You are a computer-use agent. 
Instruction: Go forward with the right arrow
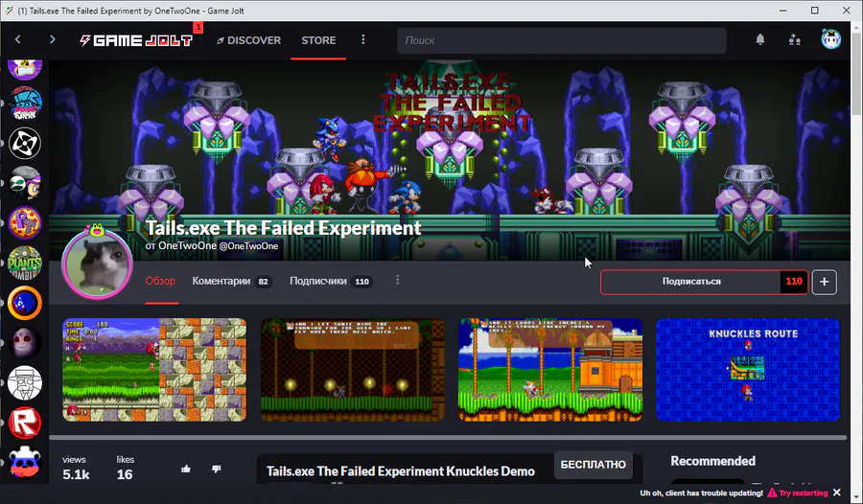pyautogui.click(x=53, y=39)
